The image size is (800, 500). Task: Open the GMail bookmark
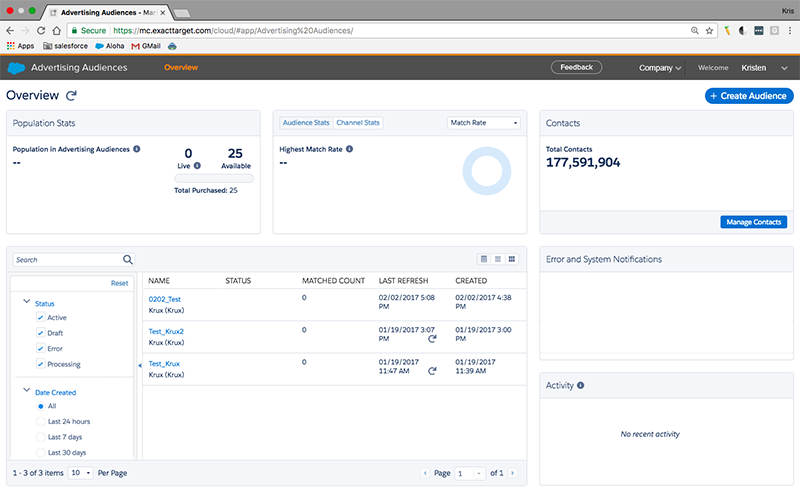point(146,46)
